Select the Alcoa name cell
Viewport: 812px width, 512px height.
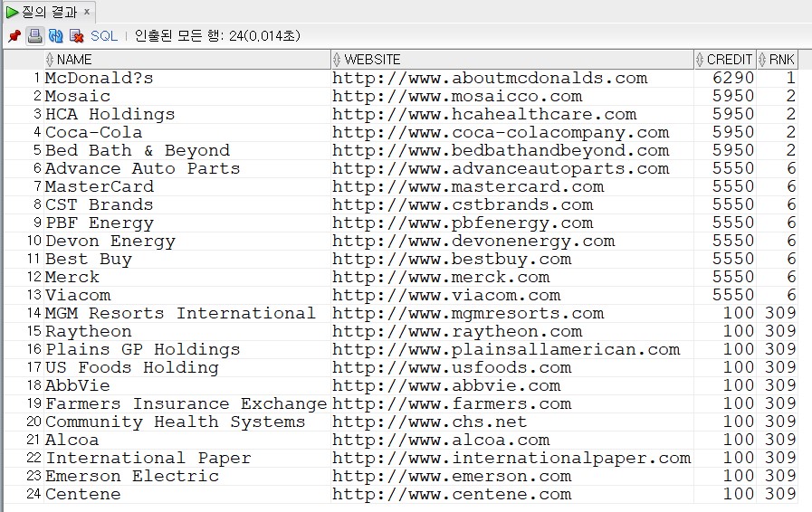pyautogui.click(x=187, y=441)
